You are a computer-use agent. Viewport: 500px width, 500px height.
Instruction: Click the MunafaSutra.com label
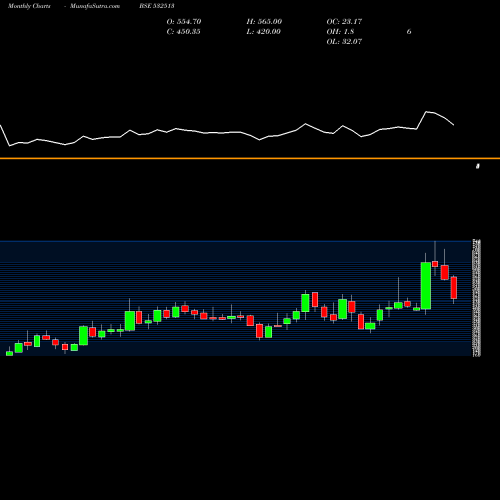click(95, 6)
